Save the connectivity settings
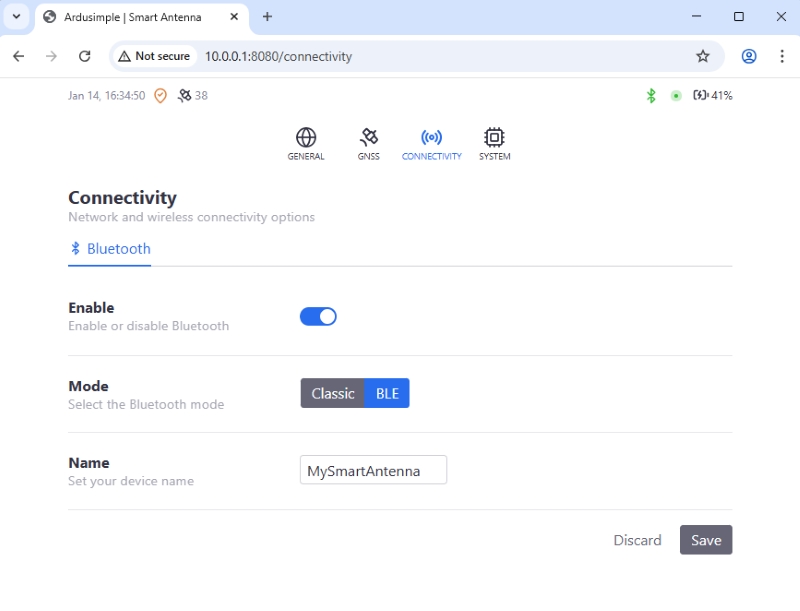 (706, 540)
